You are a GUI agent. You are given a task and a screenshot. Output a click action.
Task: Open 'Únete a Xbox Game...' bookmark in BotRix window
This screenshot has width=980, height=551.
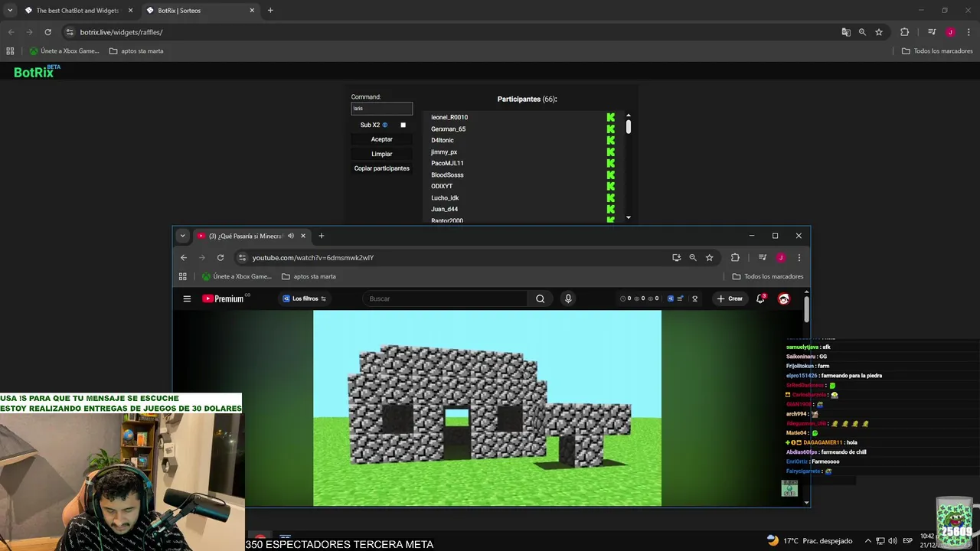pyautogui.click(x=64, y=51)
